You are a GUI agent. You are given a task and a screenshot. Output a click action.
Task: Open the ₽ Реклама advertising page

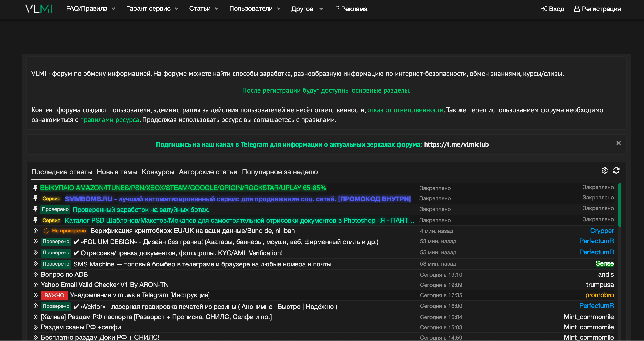[x=351, y=9]
